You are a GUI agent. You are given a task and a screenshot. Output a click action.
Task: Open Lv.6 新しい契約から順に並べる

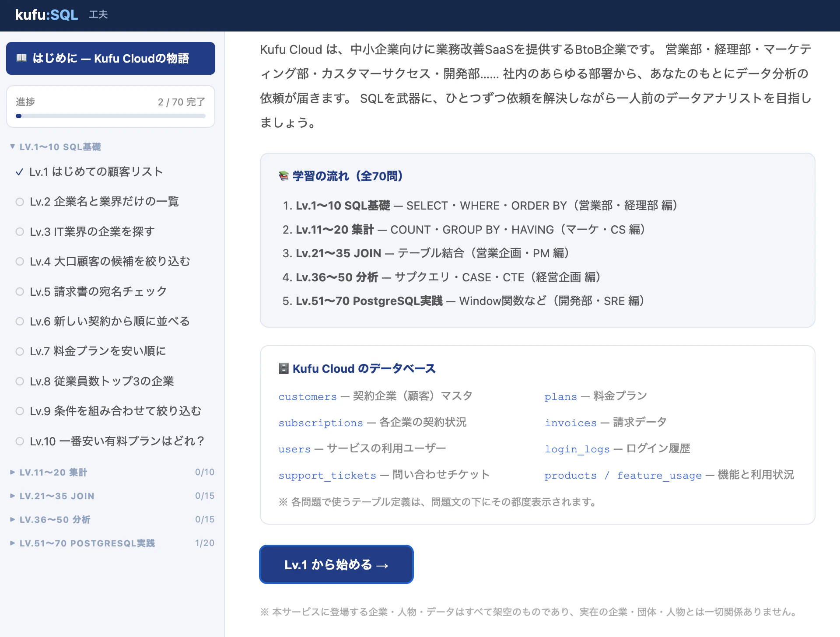[x=111, y=321]
